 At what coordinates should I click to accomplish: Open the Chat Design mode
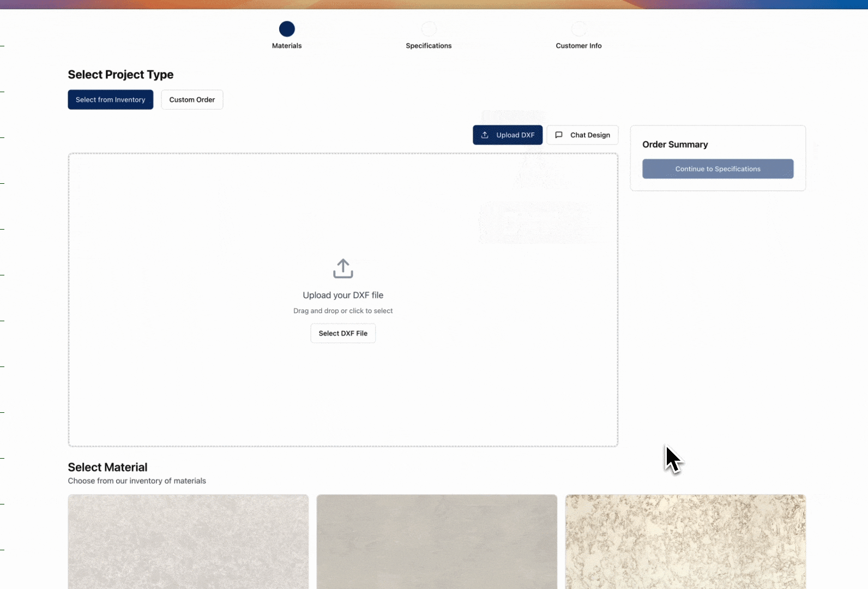pyautogui.click(x=582, y=135)
